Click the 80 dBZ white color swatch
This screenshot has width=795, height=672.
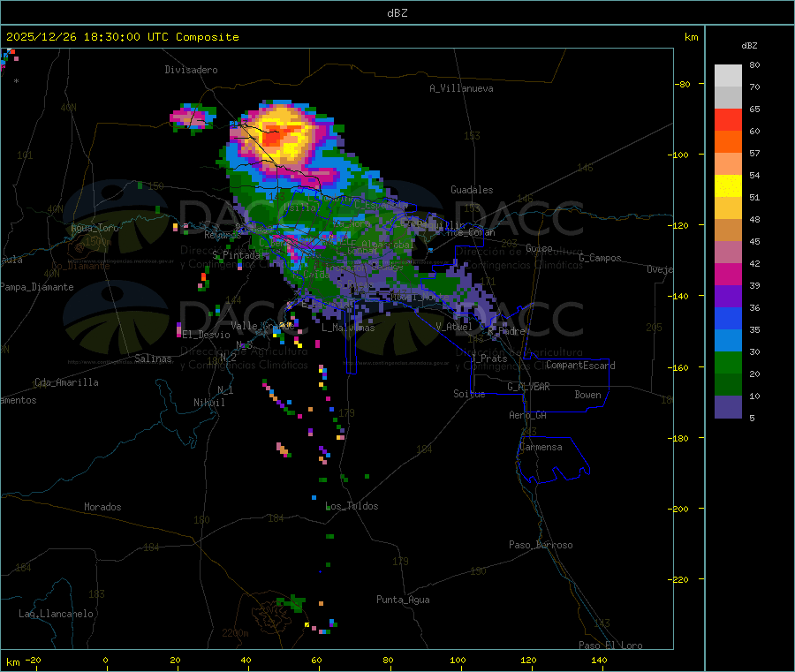tap(728, 76)
